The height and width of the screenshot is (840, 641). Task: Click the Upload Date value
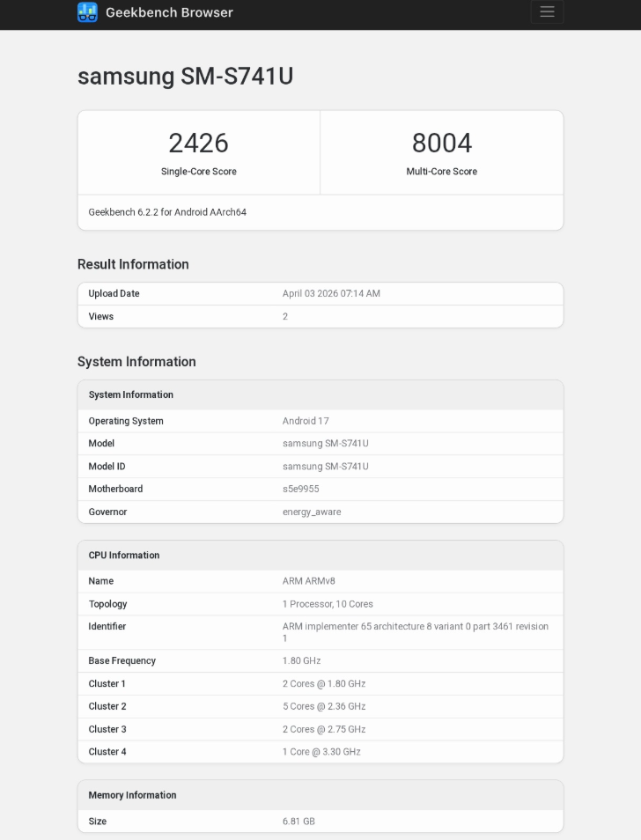click(331, 294)
